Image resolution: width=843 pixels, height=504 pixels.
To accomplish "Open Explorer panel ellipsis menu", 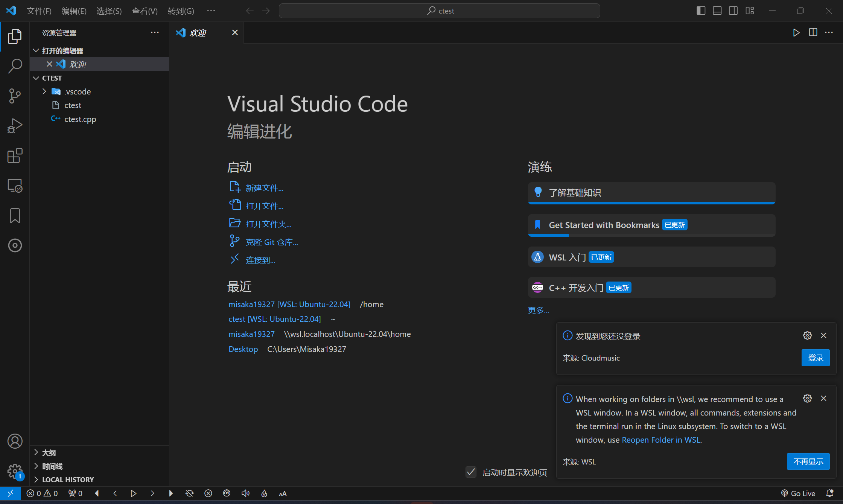I will tap(155, 33).
